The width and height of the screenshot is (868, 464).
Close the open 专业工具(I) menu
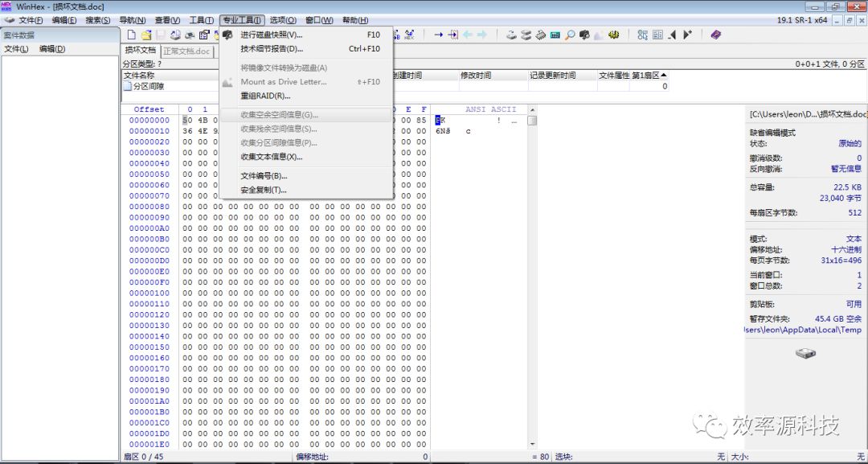click(242, 20)
